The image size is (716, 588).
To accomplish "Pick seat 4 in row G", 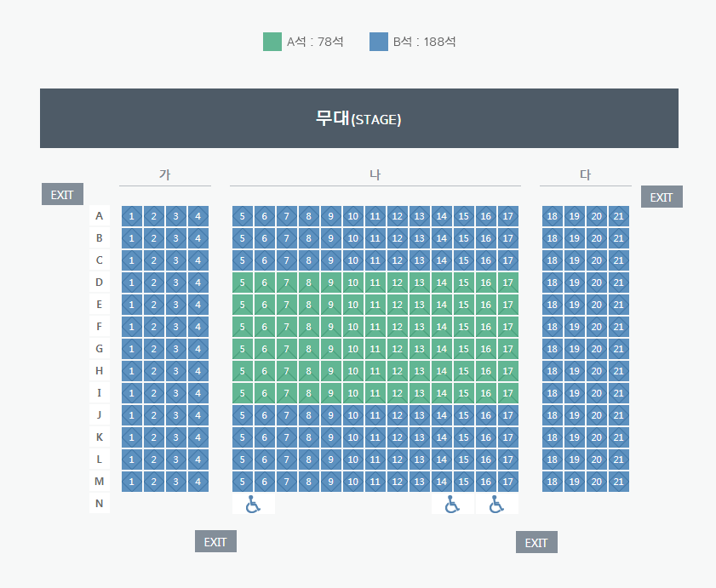I will [x=198, y=349].
